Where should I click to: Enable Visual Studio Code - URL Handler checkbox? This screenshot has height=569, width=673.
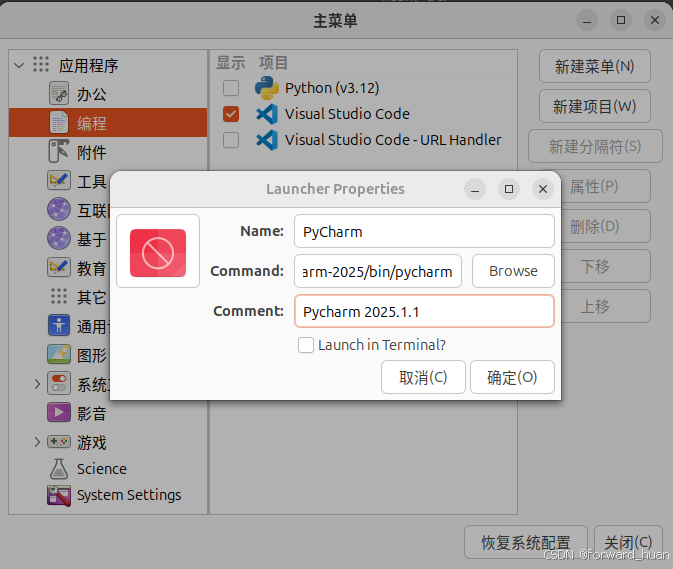click(231, 140)
